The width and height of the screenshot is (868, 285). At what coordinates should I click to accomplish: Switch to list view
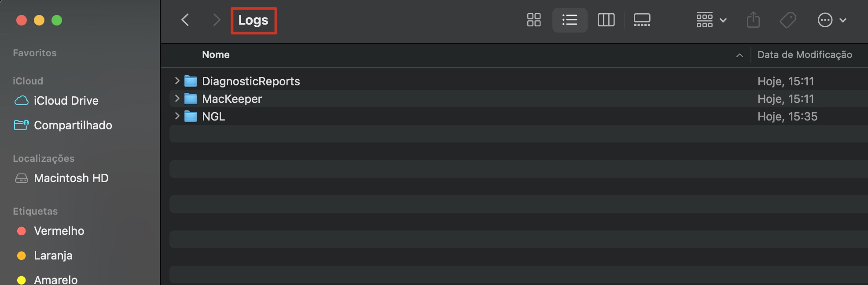click(570, 20)
